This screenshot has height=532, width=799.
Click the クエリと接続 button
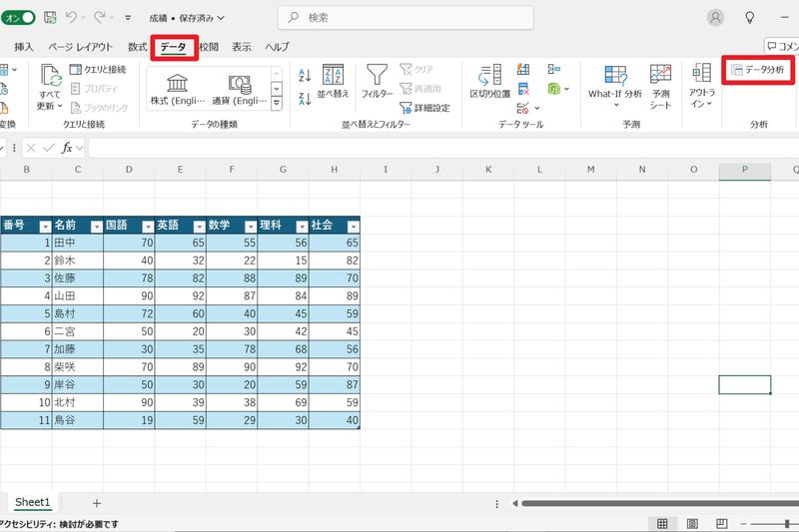pyautogui.click(x=97, y=69)
